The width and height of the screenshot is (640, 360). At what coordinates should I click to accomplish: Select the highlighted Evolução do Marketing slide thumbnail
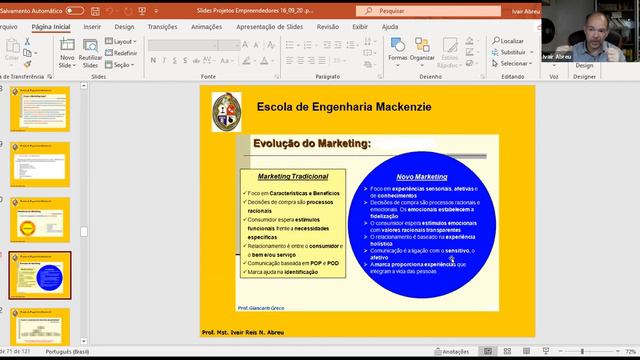40,276
